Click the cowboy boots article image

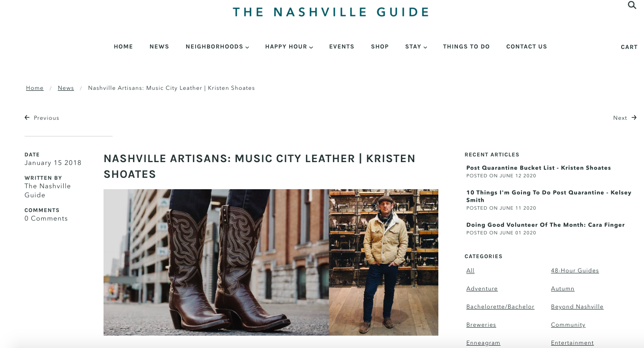pos(216,262)
